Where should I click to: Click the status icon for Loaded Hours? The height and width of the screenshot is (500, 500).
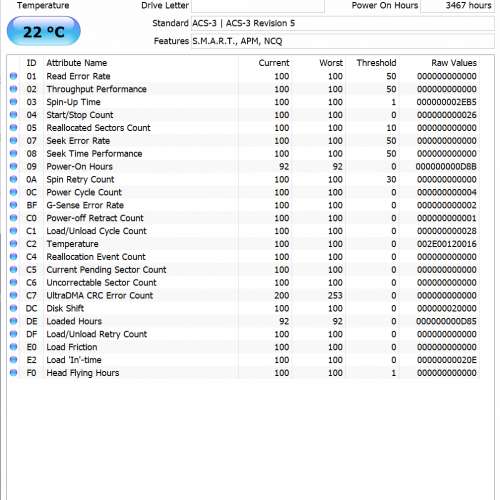(13, 321)
